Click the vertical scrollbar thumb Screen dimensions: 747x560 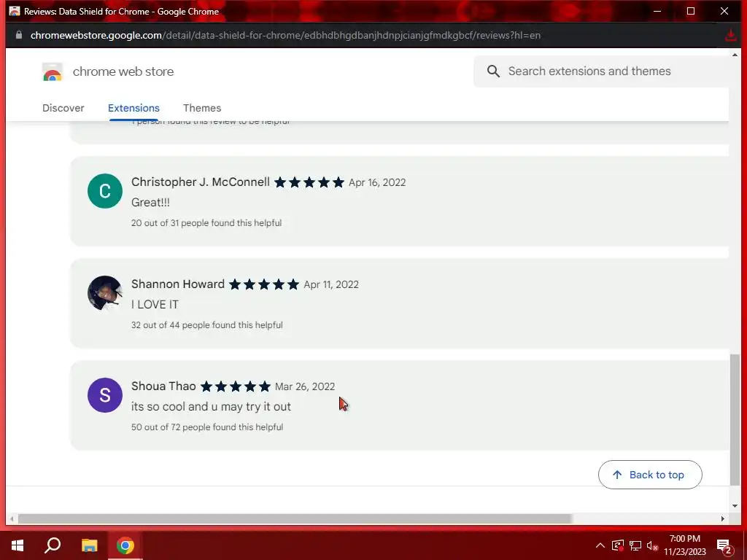coord(735,419)
